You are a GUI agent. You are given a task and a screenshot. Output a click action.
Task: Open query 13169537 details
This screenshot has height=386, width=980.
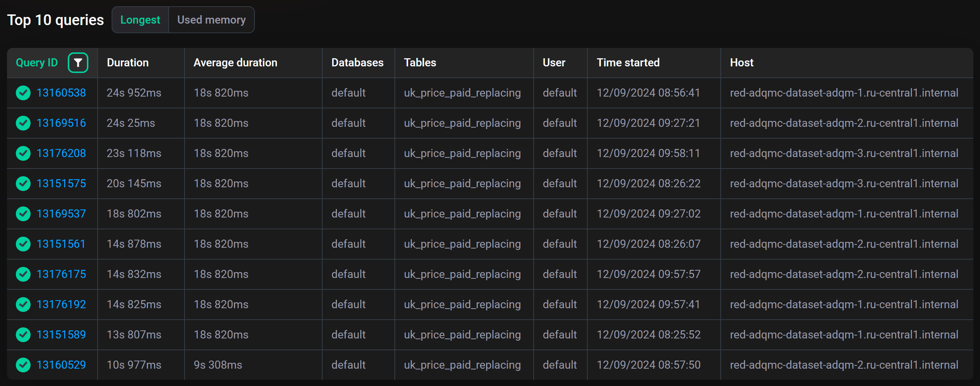pos(61,213)
